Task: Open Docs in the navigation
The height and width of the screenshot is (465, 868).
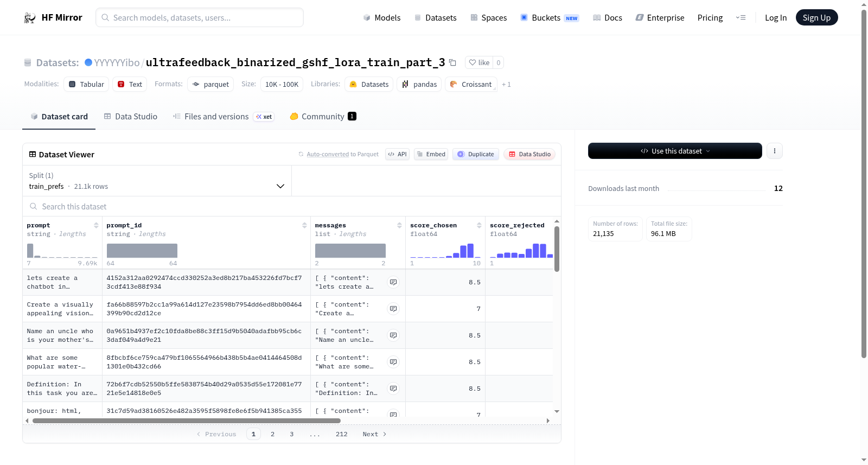Action: tap(608, 18)
